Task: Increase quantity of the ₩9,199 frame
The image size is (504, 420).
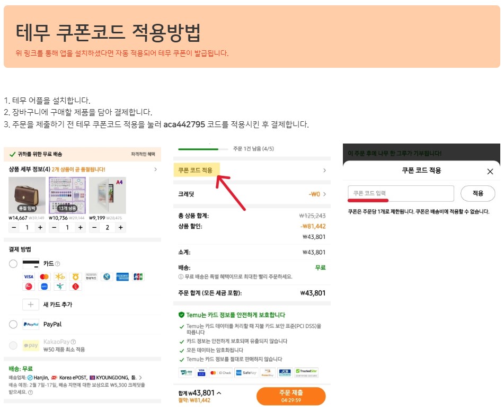Action: tap(120, 228)
